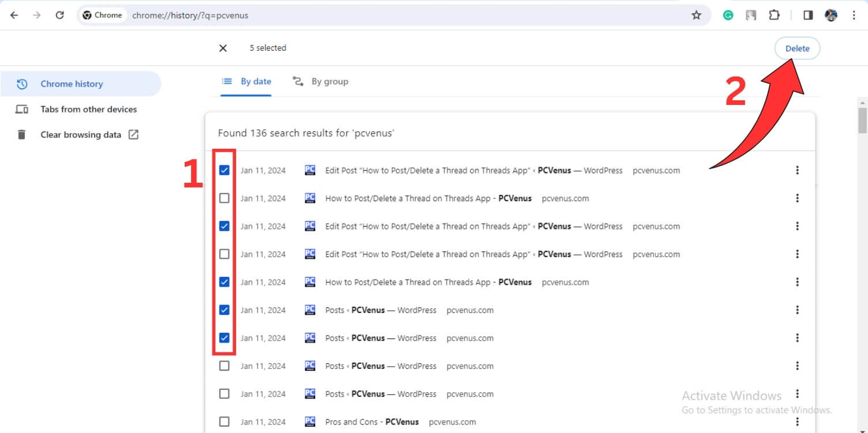Check the second history entry checkbox
Screen dimensions: 868x433
(x=225, y=198)
